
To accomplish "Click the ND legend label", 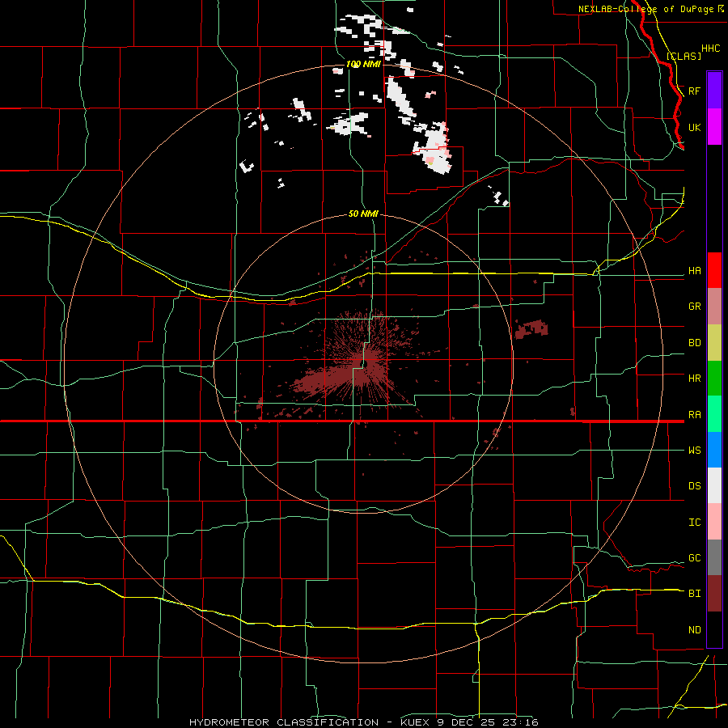I will (695, 630).
